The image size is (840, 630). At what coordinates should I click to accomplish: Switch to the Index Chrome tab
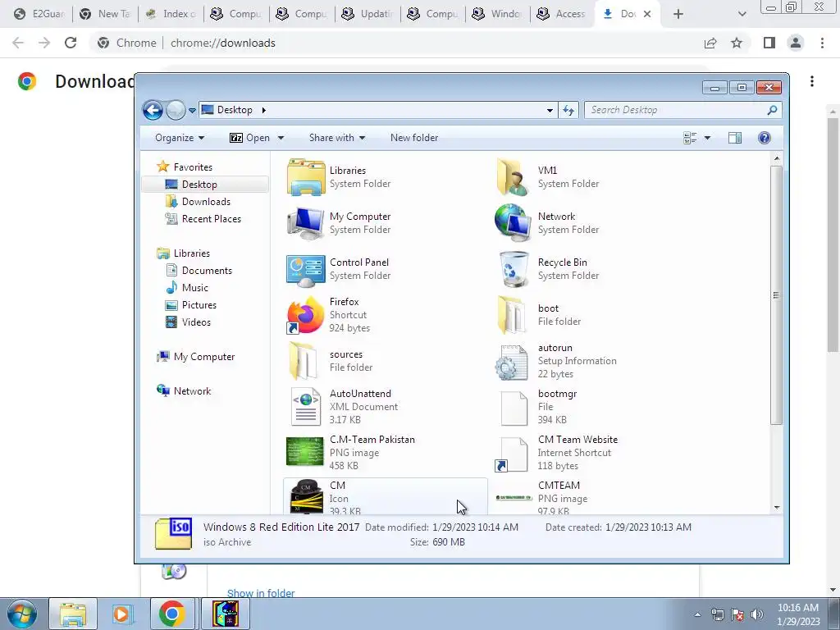pos(171,14)
